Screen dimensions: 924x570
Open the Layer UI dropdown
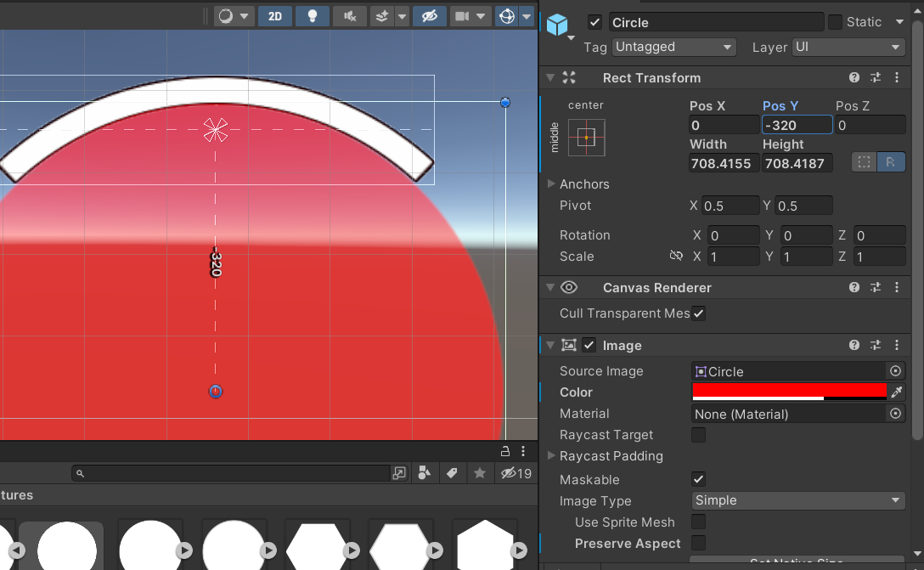pyautogui.click(x=848, y=48)
